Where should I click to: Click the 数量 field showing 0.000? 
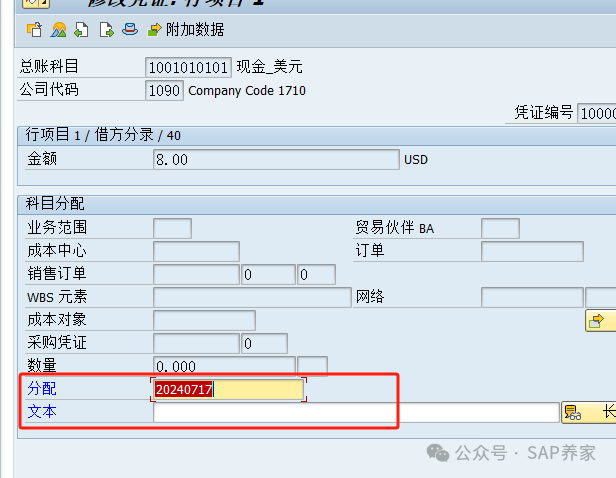[224, 366]
